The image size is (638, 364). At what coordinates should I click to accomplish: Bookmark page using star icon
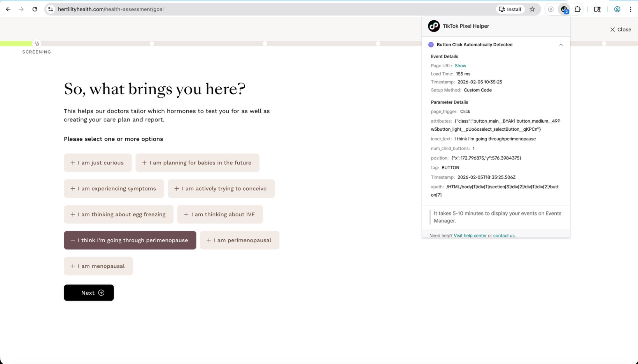(532, 9)
